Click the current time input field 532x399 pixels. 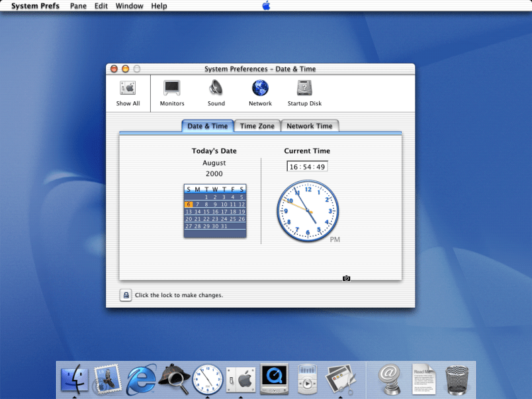(307, 167)
